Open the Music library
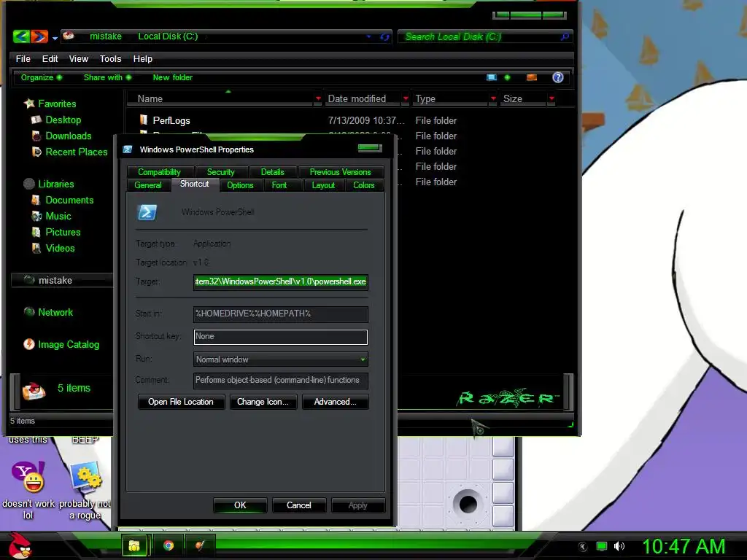 [x=58, y=216]
